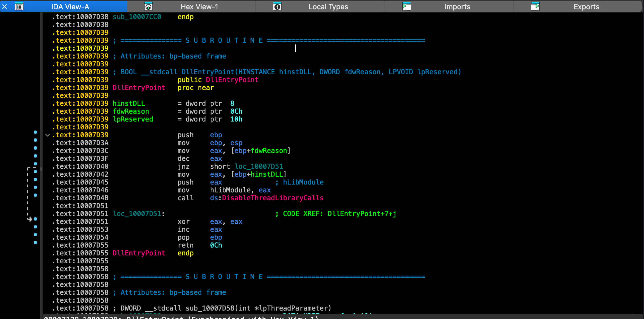Click hinstDLL operand in mov eax instruction
The image size is (644, 319).
pos(267,174)
